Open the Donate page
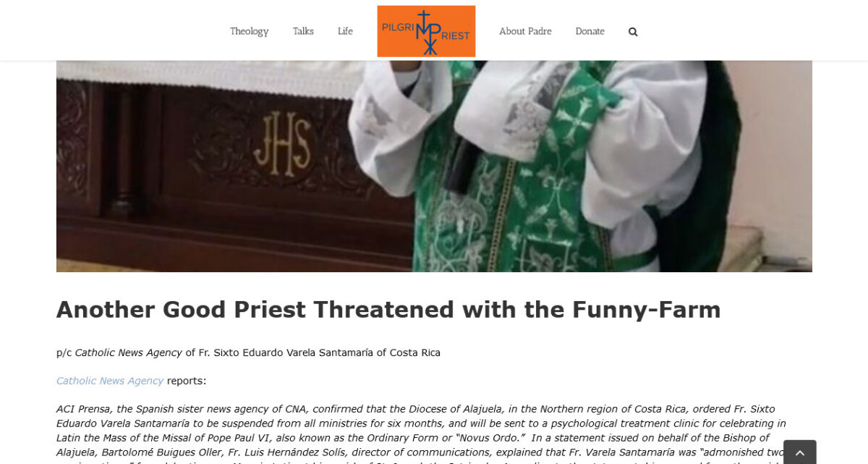The image size is (868, 464). (590, 31)
